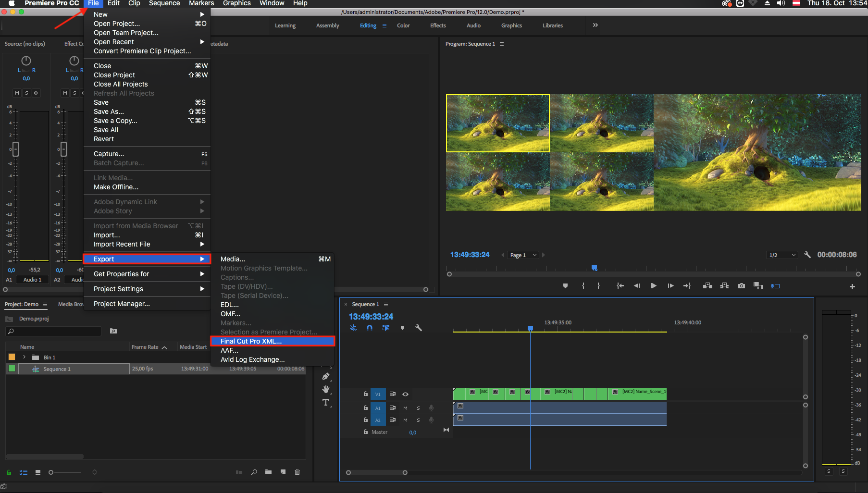Choose Final Cut Pro XML export

pyautogui.click(x=272, y=341)
